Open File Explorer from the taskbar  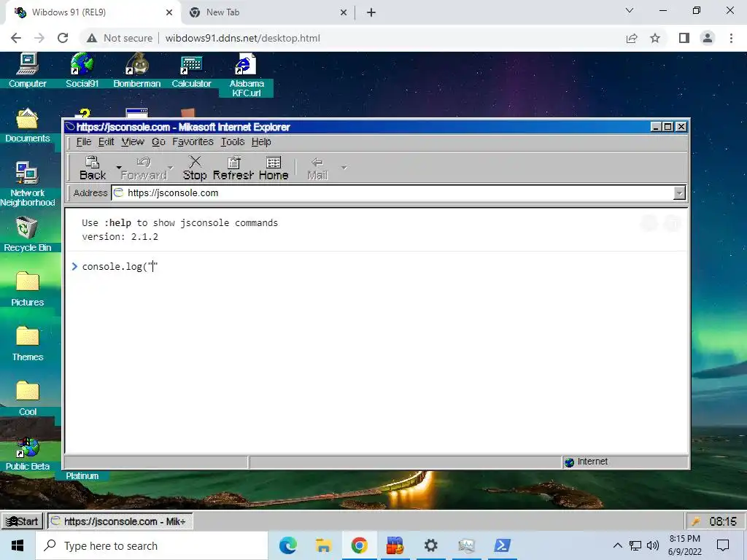point(323,545)
